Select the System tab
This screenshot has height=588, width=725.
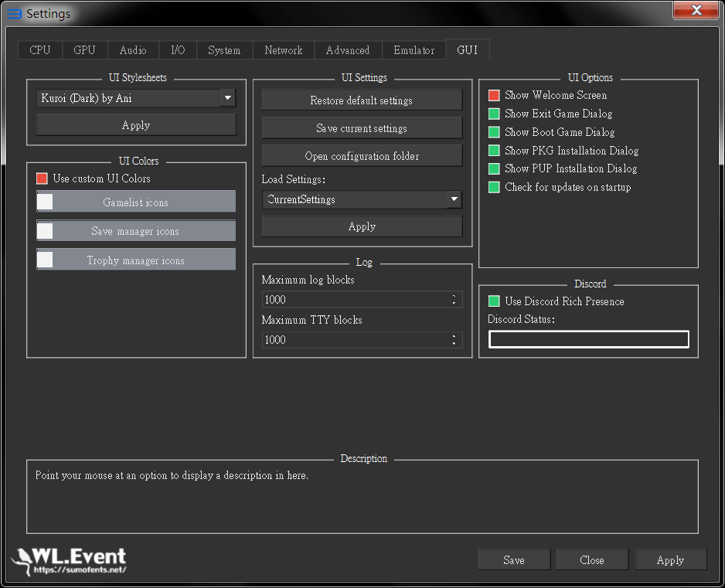click(224, 50)
